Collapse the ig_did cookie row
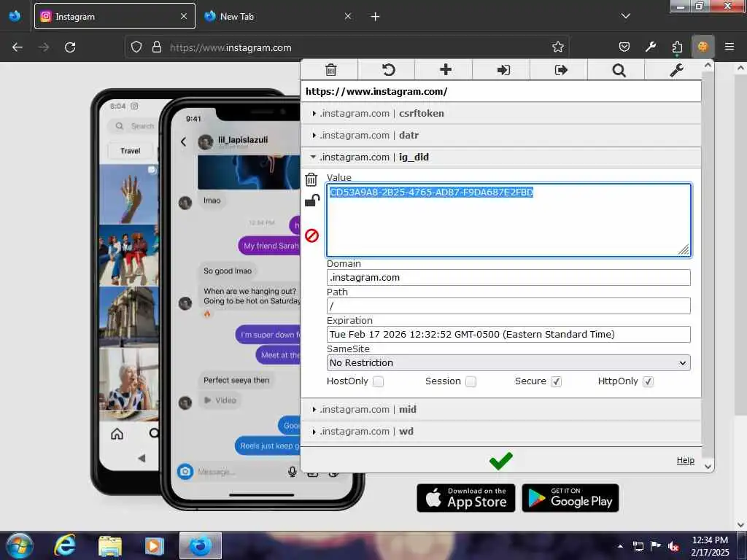This screenshot has height=560, width=747. pyautogui.click(x=500, y=157)
